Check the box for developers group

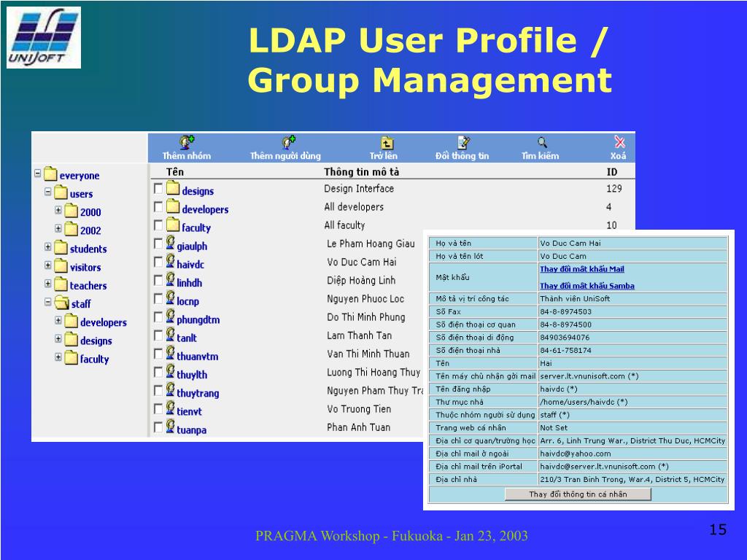158,206
